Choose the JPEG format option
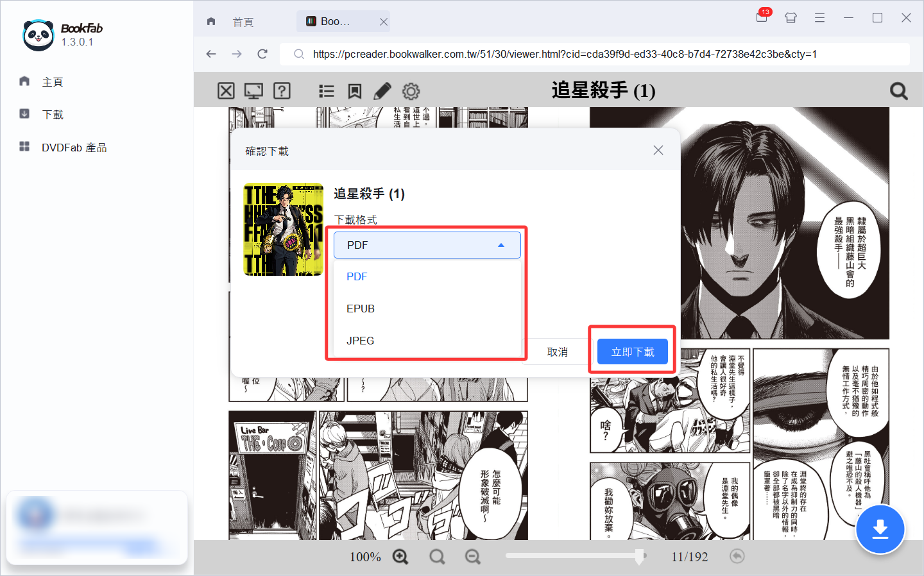Viewport: 924px width, 576px height. pos(427,341)
